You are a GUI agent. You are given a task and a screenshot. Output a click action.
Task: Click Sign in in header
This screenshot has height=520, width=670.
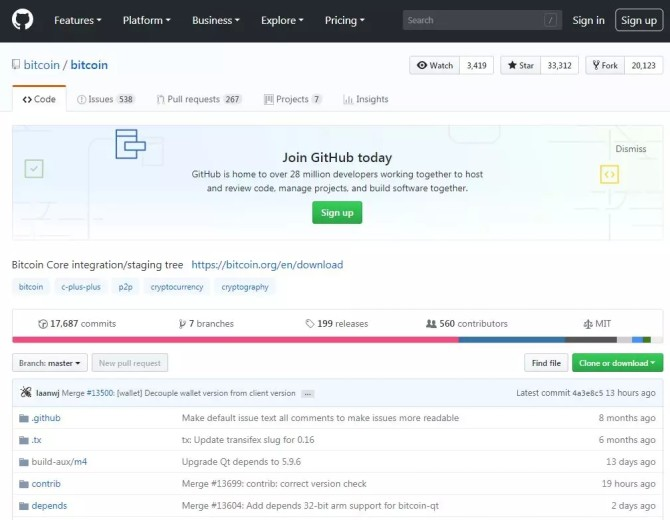click(588, 20)
